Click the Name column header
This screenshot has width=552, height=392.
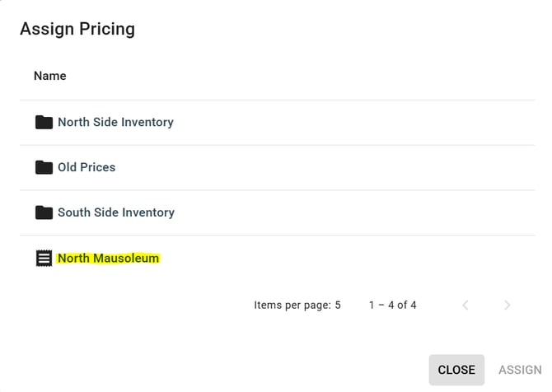click(x=50, y=76)
